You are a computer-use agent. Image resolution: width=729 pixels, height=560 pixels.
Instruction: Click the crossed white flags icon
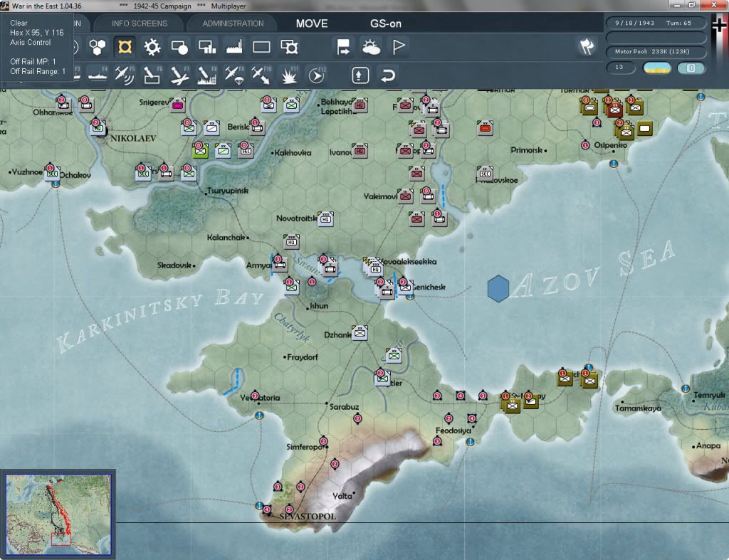coord(587,46)
